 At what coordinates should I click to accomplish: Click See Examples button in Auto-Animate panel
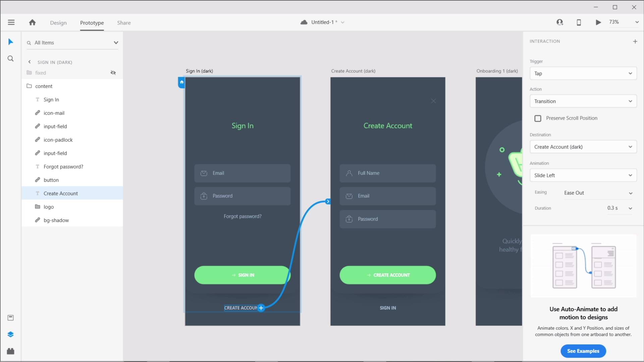(x=583, y=351)
